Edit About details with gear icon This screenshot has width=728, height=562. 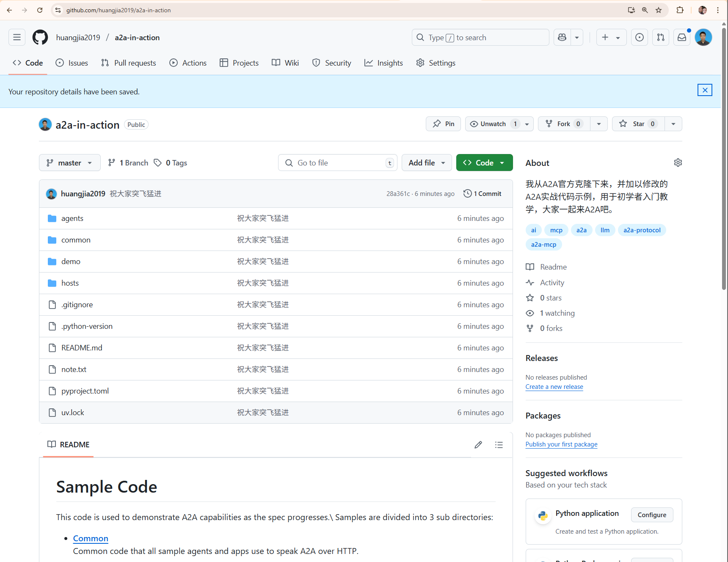coord(678,163)
